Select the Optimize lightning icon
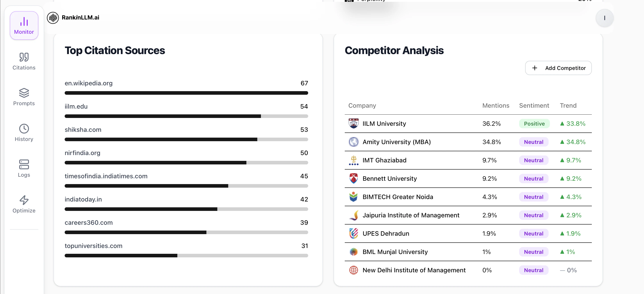The image size is (644, 294). [24, 200]
